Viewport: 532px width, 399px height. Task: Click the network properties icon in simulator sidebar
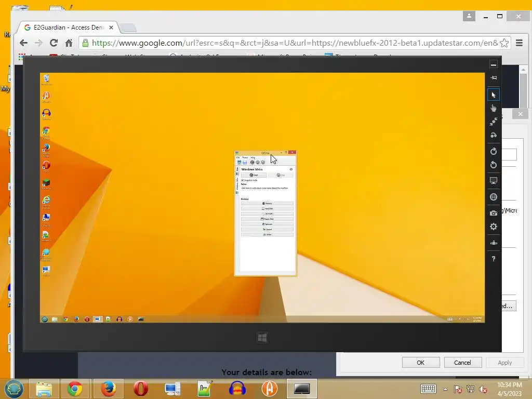tap(494, 243)
